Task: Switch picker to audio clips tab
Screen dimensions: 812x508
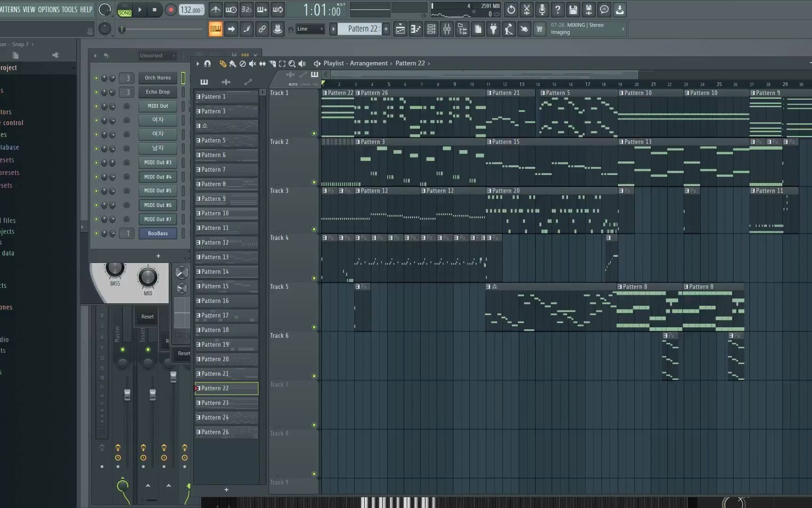Action: click(226, 82)
